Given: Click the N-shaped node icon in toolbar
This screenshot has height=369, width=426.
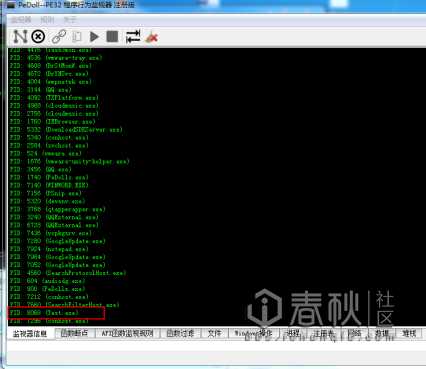Looking at the screenshot, I should (20, 36).
